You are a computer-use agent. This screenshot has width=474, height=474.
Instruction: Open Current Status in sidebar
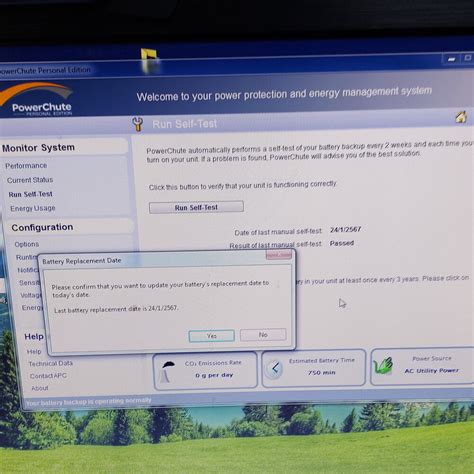click(x=30, y=180)
